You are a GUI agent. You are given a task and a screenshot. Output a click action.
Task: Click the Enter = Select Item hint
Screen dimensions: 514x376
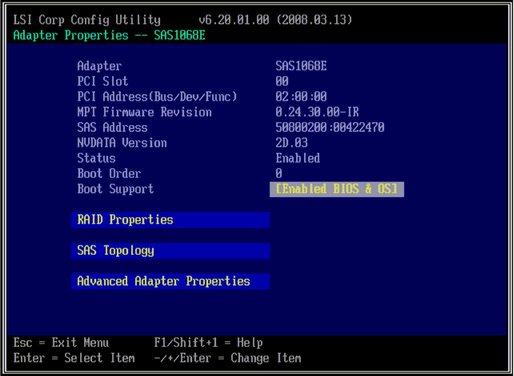point(74,358)
